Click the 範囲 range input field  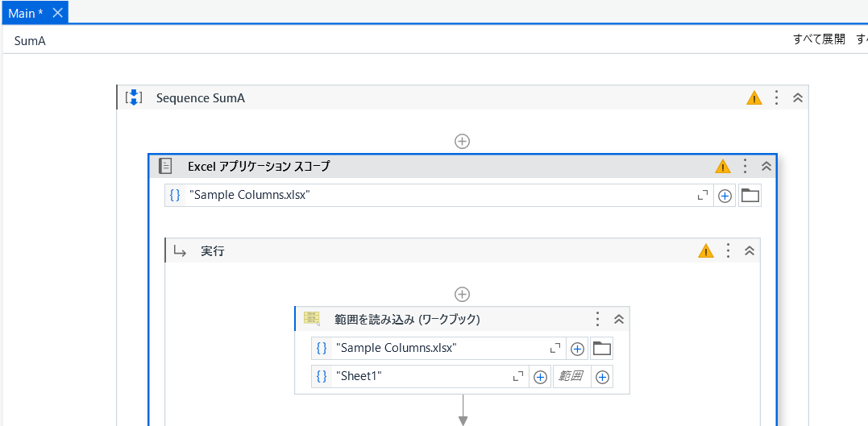pos(571,376)
